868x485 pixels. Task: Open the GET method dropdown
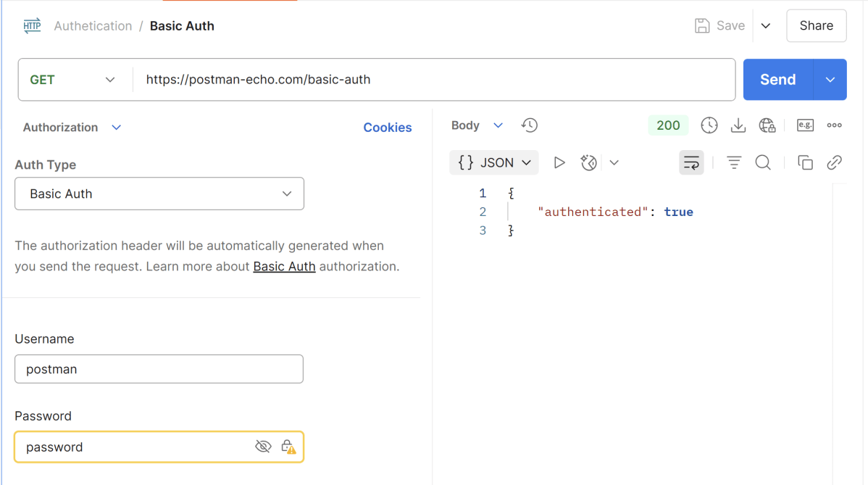[x=73, y=80]
